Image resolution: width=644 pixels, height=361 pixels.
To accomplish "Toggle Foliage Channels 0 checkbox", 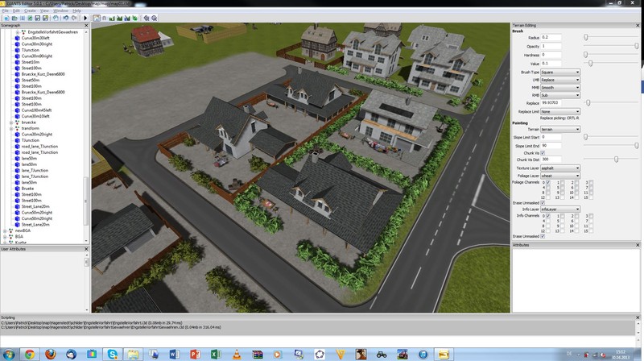I will tap(548, 182).
